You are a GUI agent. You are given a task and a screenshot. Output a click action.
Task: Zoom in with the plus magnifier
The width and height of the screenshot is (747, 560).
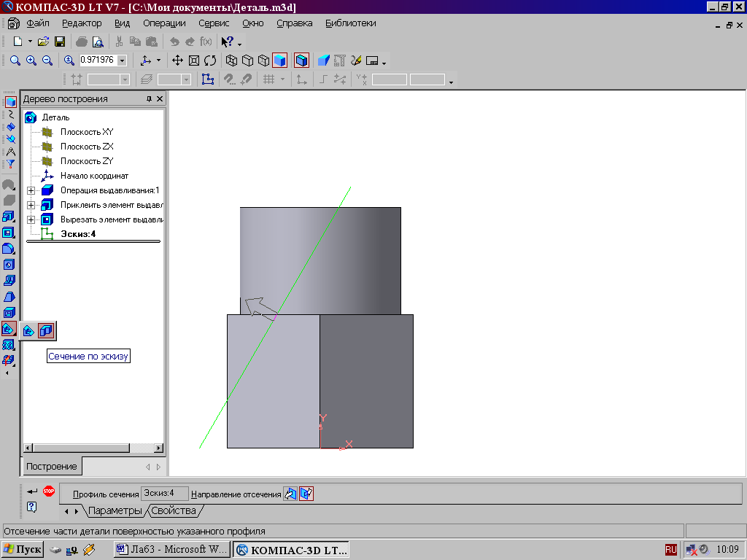click(x=31, y=61)
